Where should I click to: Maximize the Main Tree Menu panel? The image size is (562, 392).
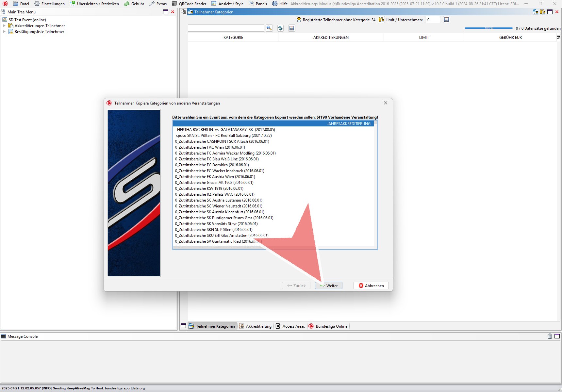[166, 12]
